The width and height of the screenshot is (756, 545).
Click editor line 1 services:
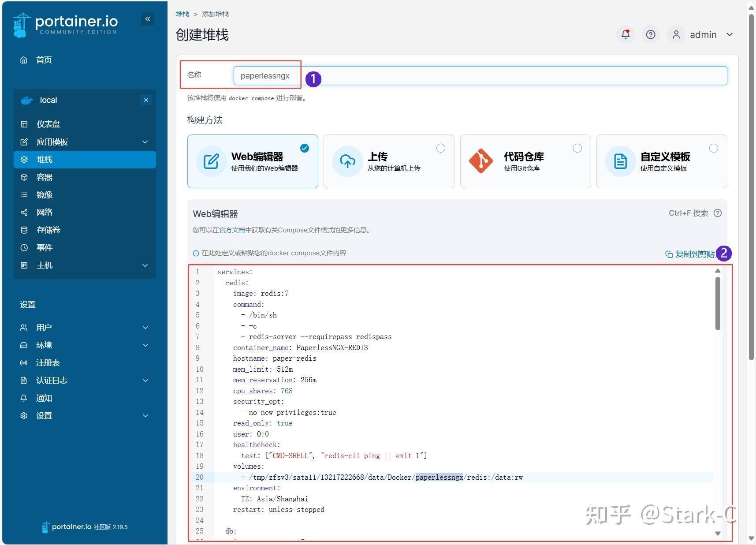(235, 272)
